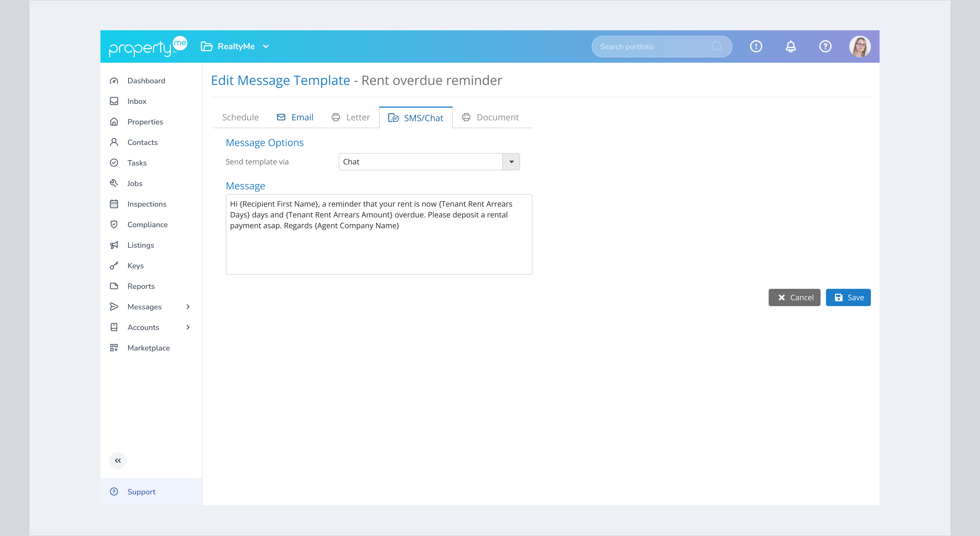Click the Inbox tray icon
Viewport: 980px width, 536px height.
(114, 101)
